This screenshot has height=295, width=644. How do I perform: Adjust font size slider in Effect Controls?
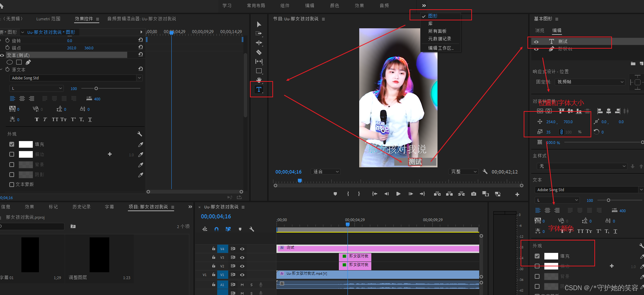point(96,88)
